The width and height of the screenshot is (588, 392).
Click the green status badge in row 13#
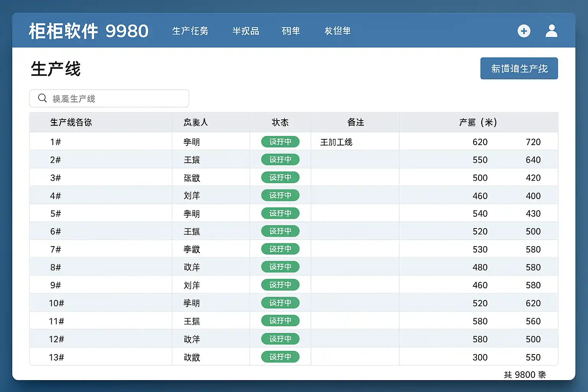280,357
